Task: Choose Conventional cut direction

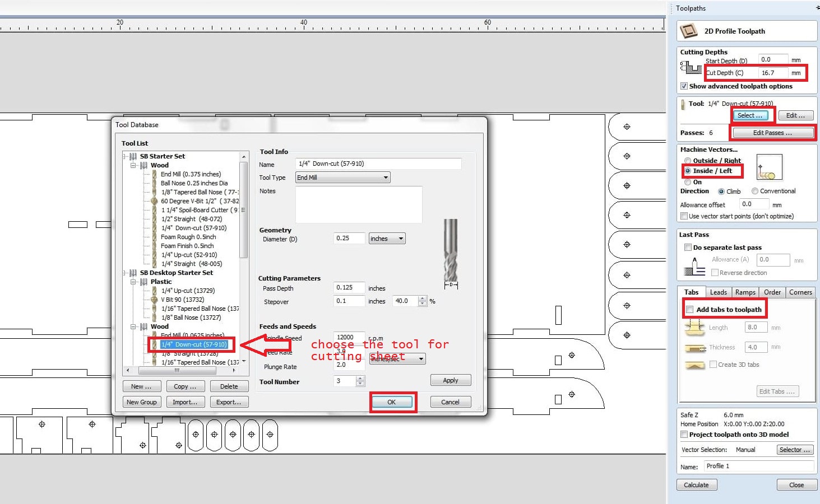Action: tap(755, 191)
